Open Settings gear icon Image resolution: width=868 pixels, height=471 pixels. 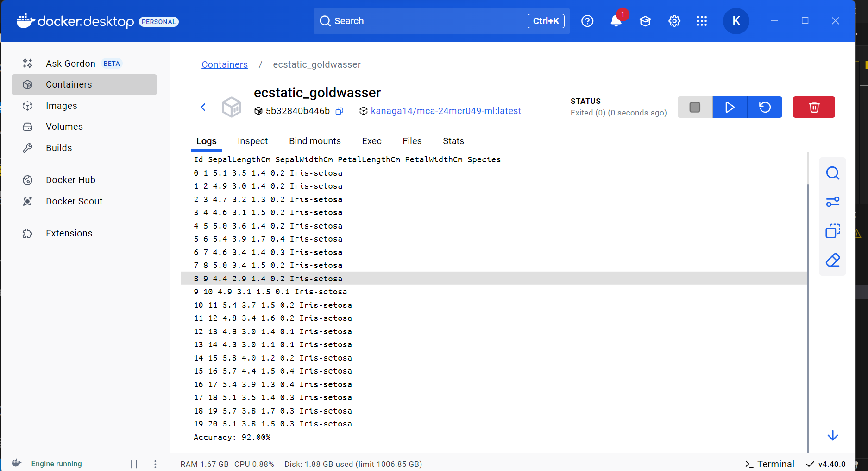point(674,21)
